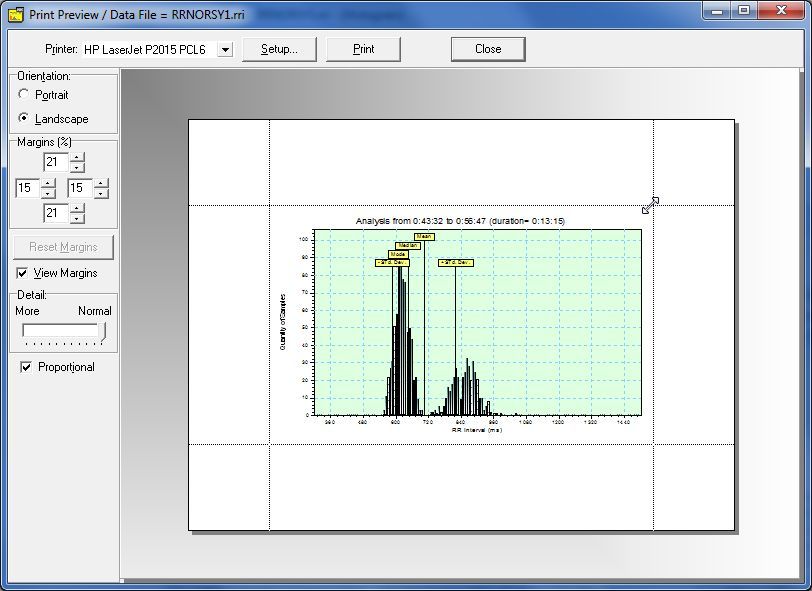
Task: Increase the bottom margin with up arrow
Action: (x=77, y=208)
